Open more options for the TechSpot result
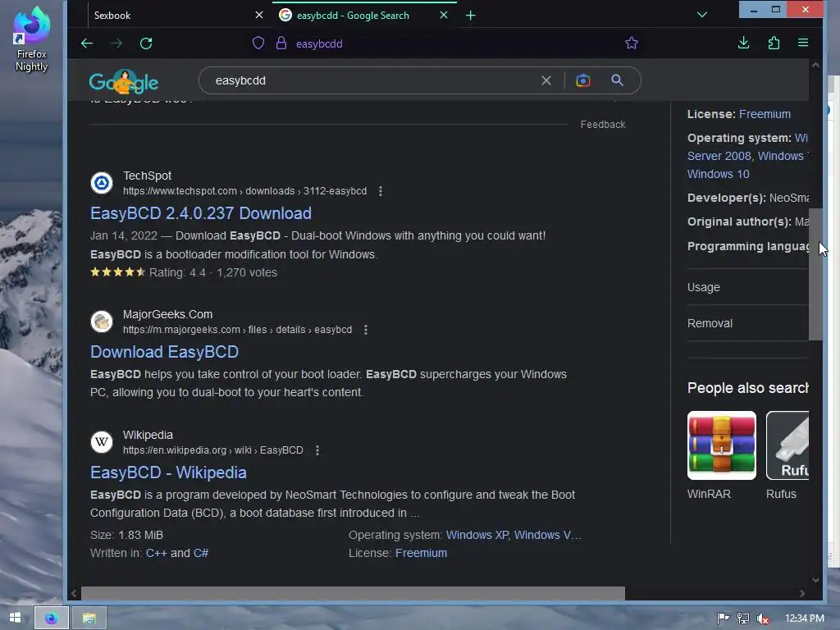Viewport: 840px width, 630px height. (x=381, y=191)
